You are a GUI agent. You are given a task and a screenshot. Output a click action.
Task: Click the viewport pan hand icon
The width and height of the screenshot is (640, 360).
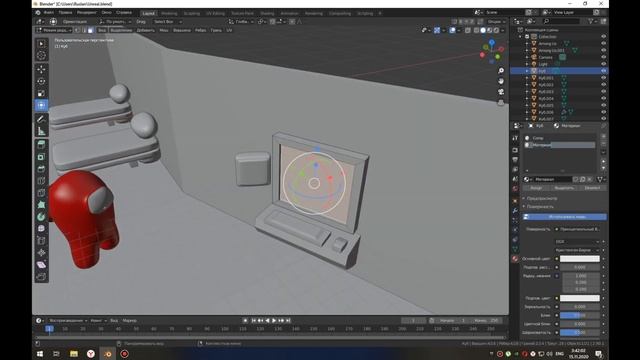[501, 82]
